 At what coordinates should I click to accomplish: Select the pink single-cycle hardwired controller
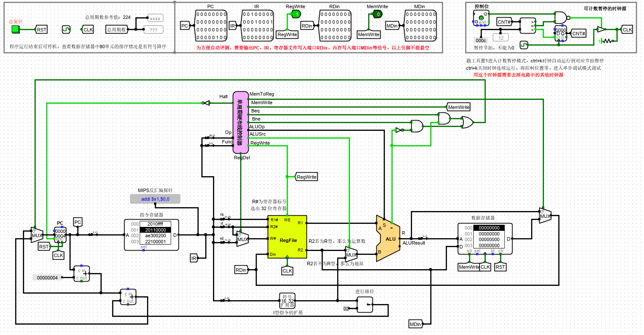pyautogui.click(x=241, y=122)
